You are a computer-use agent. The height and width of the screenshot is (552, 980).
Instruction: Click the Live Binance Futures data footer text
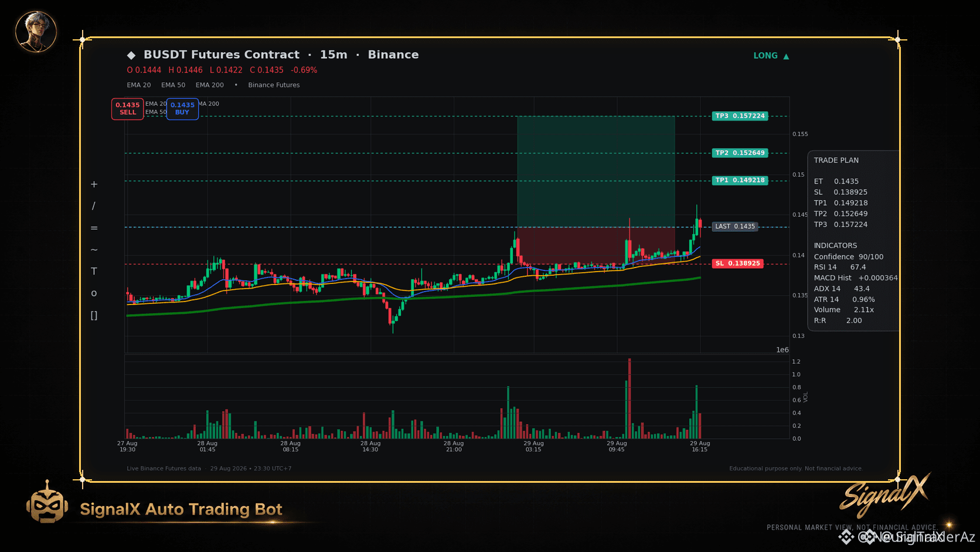pos(164,469)
